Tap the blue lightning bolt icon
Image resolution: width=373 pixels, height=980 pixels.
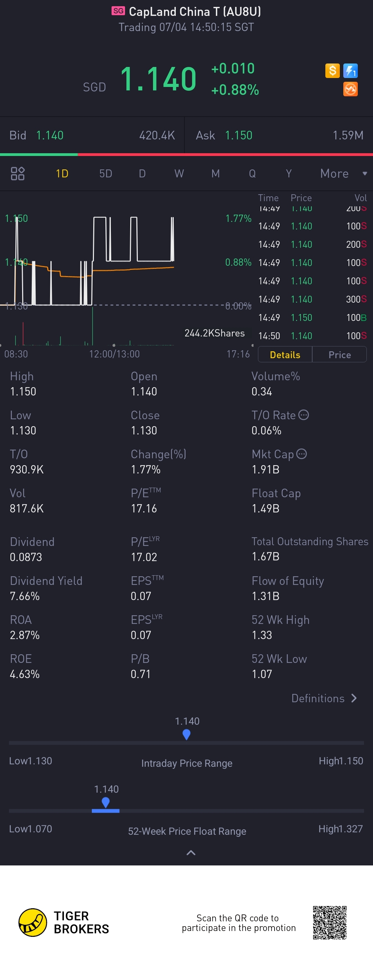point(350,71)
